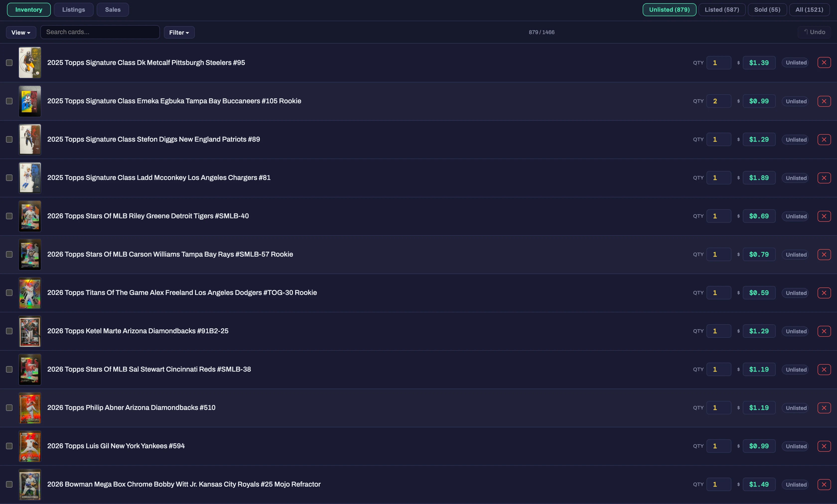This screenshot has height=504, width=837.
Task: Delete the Philip Abner Diamondbacks row
Action: (824, 408)
